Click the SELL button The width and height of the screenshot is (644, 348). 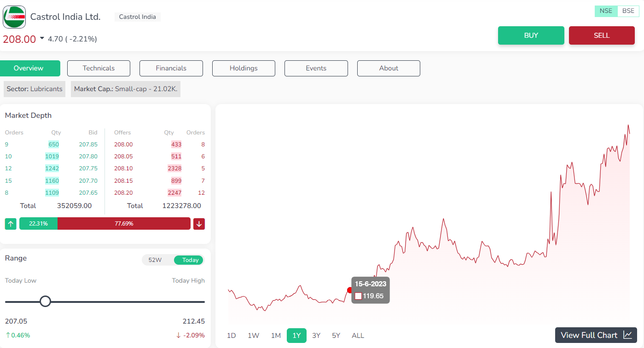click(602, 35)
